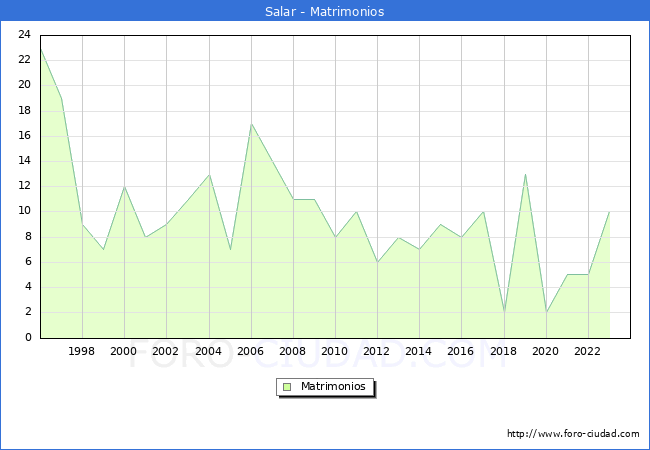Select the 1998 x-axis label
Screen dimensions: 650x450
[x=82, y=352]
